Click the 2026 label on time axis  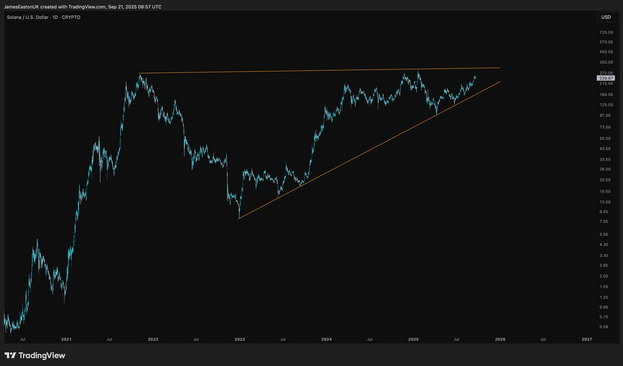(500, 339)
